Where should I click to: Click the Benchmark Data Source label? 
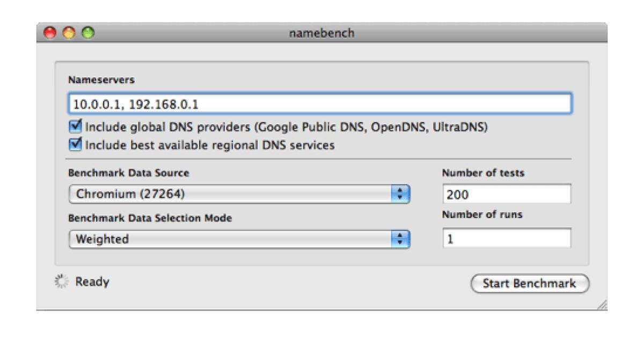pos(128,174)
